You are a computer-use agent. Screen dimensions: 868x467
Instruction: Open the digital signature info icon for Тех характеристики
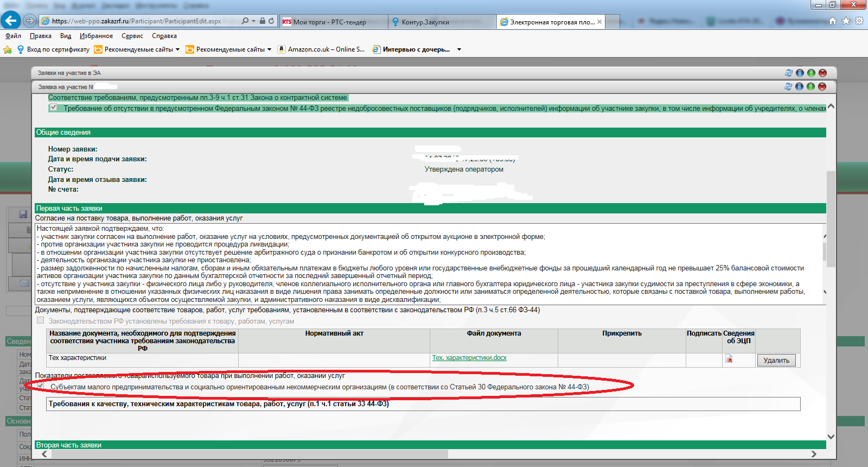pyautogui.click(x=729, y=359)
